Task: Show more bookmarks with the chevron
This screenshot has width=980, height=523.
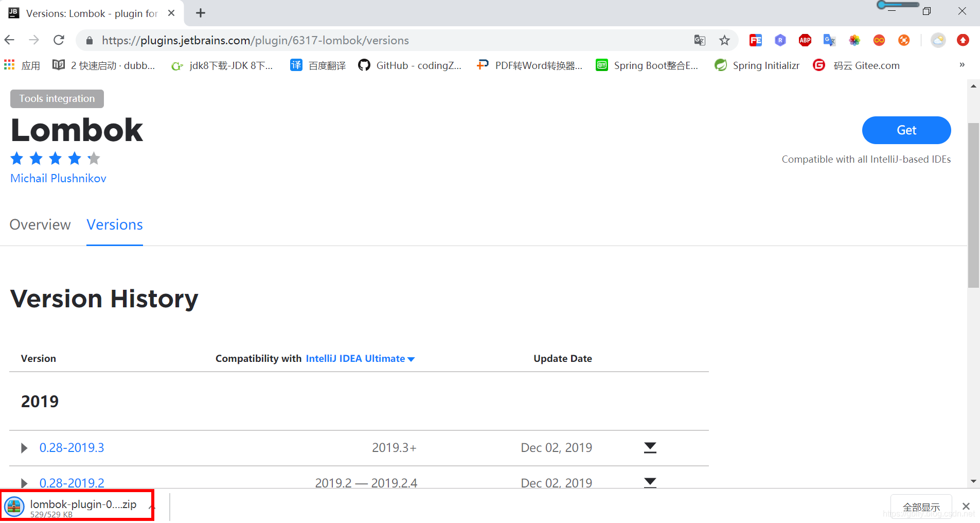Action: tap(962, 65)
